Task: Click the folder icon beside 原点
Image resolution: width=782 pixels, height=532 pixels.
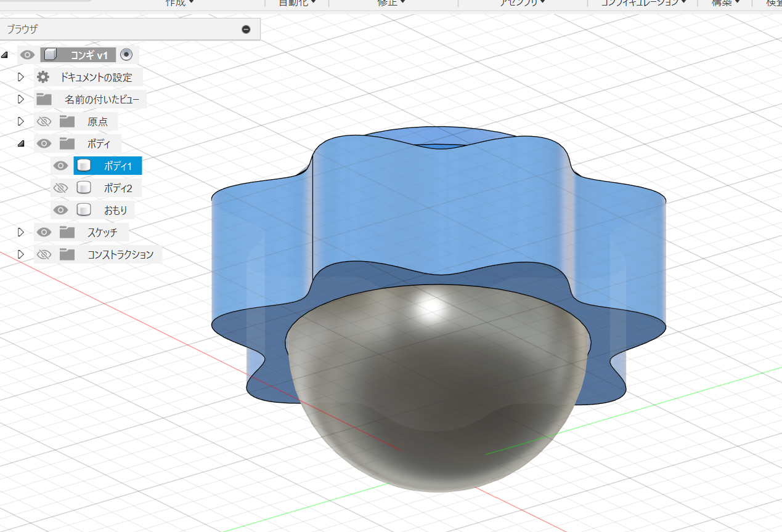Action: (67, 121)
